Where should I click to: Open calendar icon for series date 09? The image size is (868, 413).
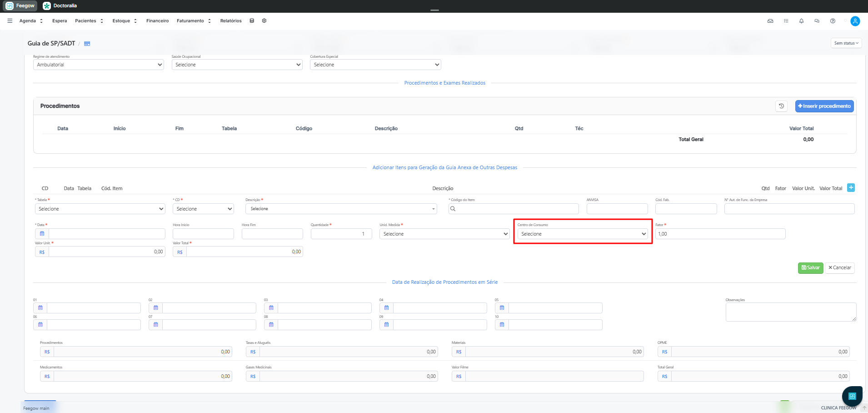pos(386,325)
